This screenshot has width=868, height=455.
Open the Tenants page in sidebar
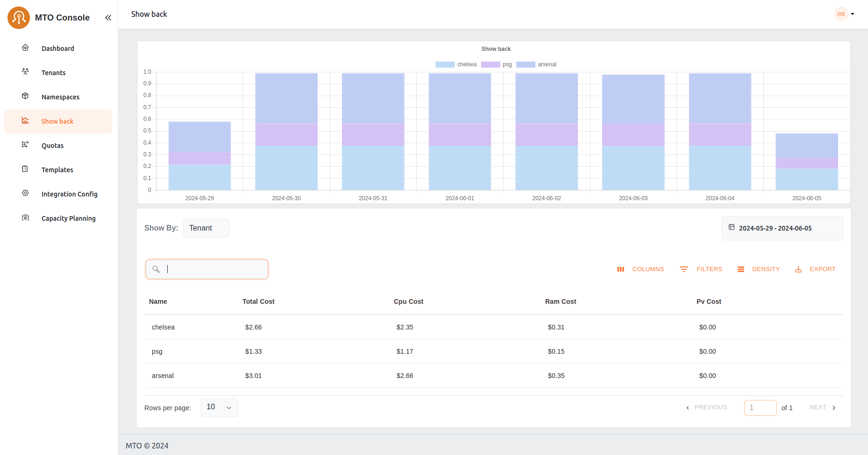coord(53,73)
